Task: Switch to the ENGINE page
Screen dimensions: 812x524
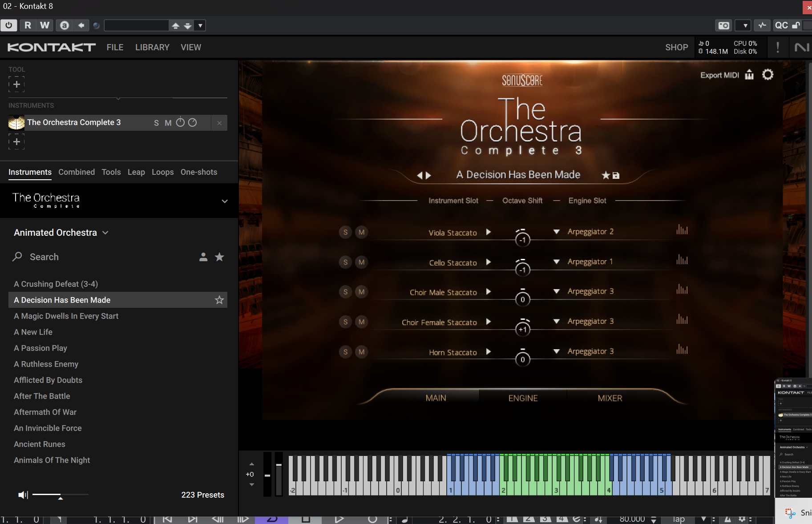Action: click(523, 398)
